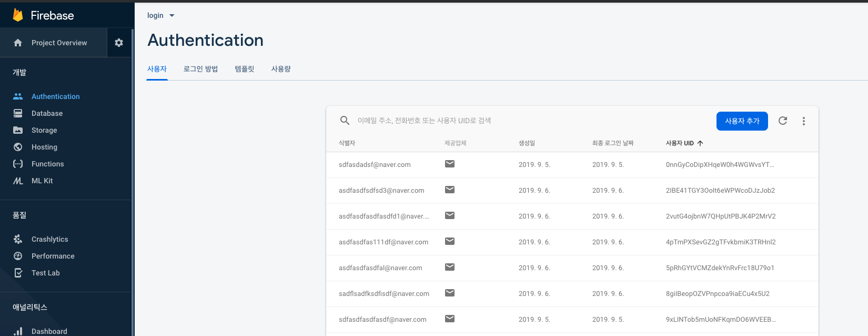868x336 pixels.
Task: Open Crashlytics section
Action: point(49,239)
